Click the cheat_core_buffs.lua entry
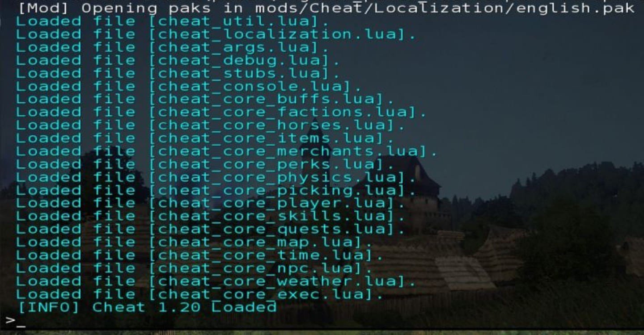The width and height of the screenshot is (644, 335). pos(205,99)
